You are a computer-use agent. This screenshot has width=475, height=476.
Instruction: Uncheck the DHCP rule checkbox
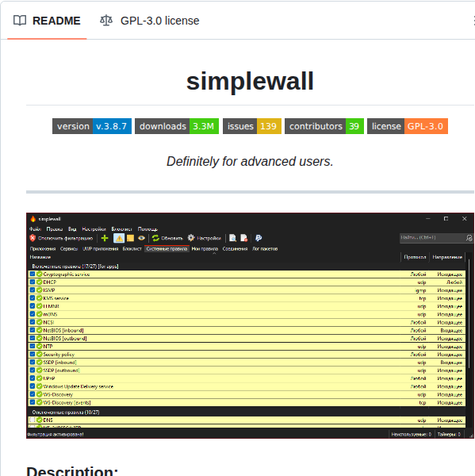pyautogui.click(x=33, y=282)
